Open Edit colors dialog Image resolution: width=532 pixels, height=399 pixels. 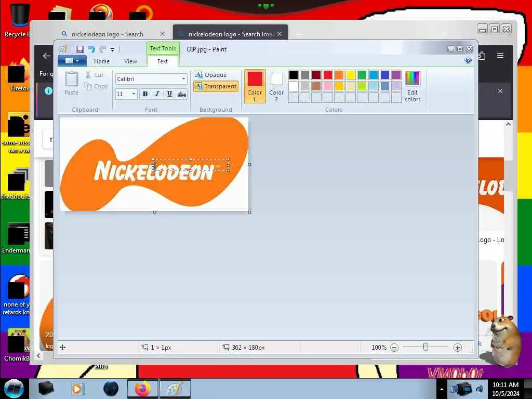(x=413, y=86)
